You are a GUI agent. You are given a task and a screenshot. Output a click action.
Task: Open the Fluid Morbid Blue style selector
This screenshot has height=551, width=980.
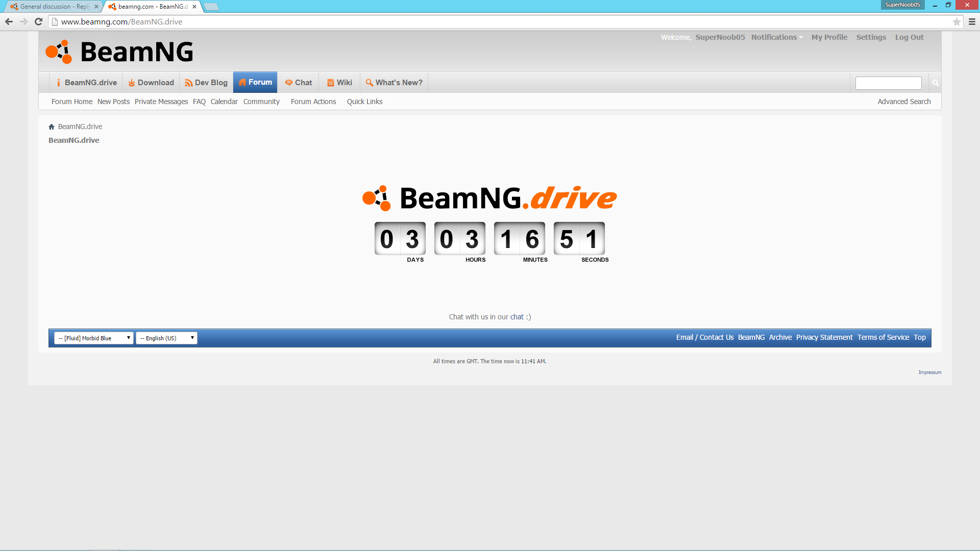click(x=94, y=338)
